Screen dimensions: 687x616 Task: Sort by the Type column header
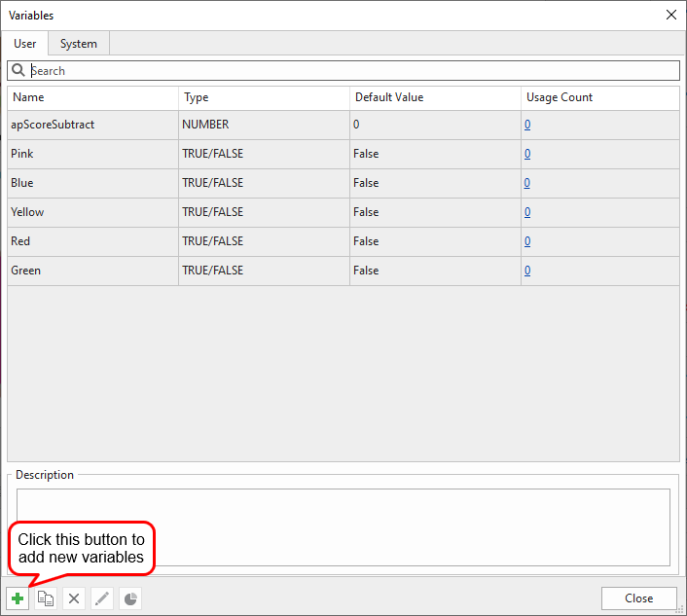[264, 97]
